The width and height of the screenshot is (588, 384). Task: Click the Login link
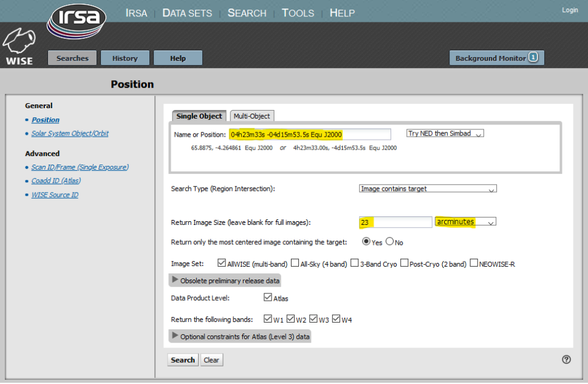(570, 10)
